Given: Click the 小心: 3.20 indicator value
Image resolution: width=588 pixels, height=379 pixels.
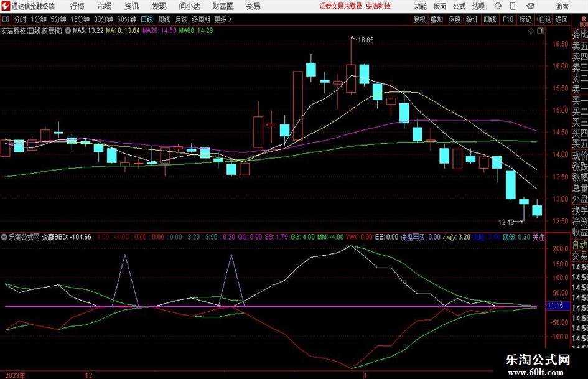Looking at the screenshot, I should coord(456,237).
